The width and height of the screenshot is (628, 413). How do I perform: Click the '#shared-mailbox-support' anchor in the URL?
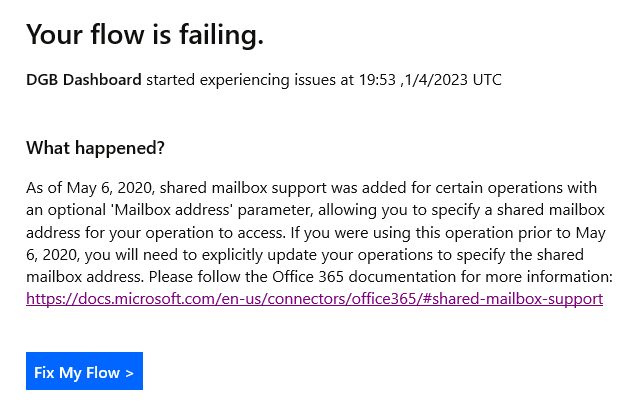tap(513, 299)
